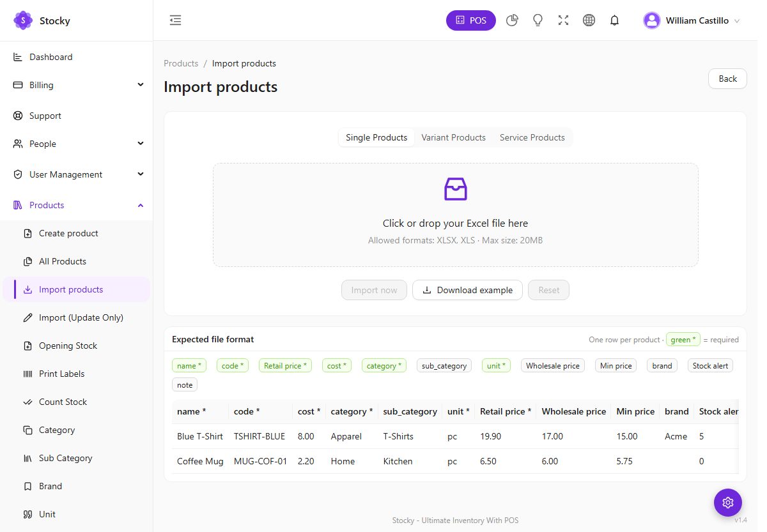767x532 pixels.
Task: Click the 'sub_category' tag
Action: [x=444, y=366]
